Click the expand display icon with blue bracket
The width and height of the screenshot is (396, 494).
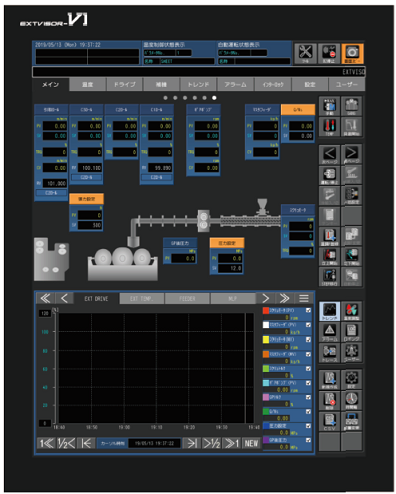pyautogui.click(x=351, y=421)
